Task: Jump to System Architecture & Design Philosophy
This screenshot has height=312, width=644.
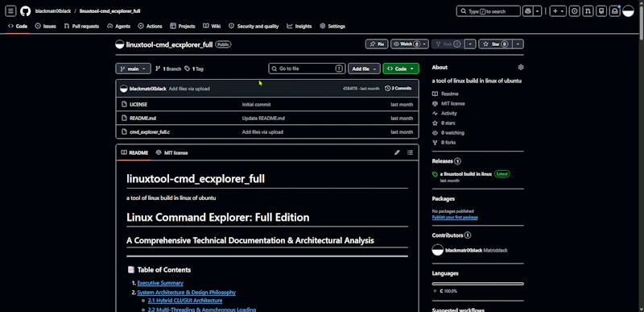Action: point(187,293)
